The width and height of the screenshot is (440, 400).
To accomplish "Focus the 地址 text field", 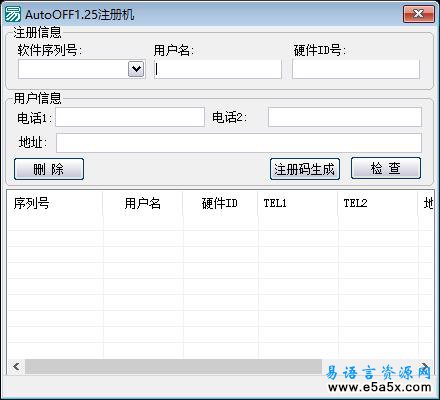I will coord(239,143).
